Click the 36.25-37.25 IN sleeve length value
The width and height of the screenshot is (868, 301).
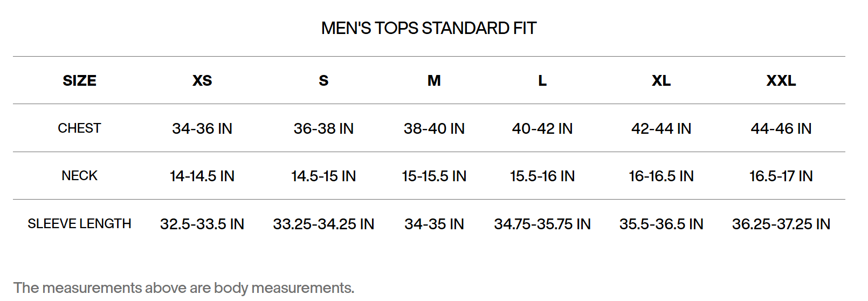click(781, 224)
